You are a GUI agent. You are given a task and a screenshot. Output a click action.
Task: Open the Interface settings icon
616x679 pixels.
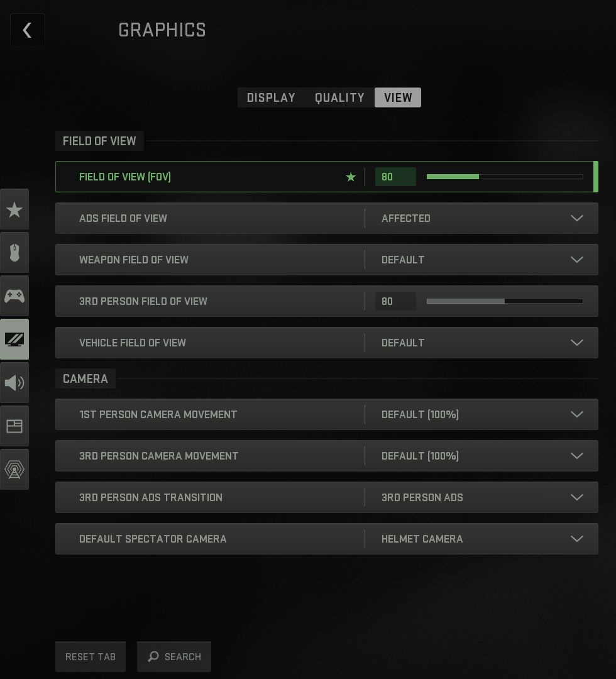click(14, 426)
